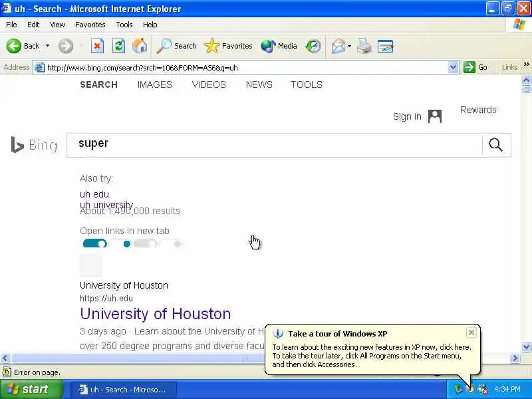Click the Sign in link
Screen dimensions: 532x399
[407, 116]
